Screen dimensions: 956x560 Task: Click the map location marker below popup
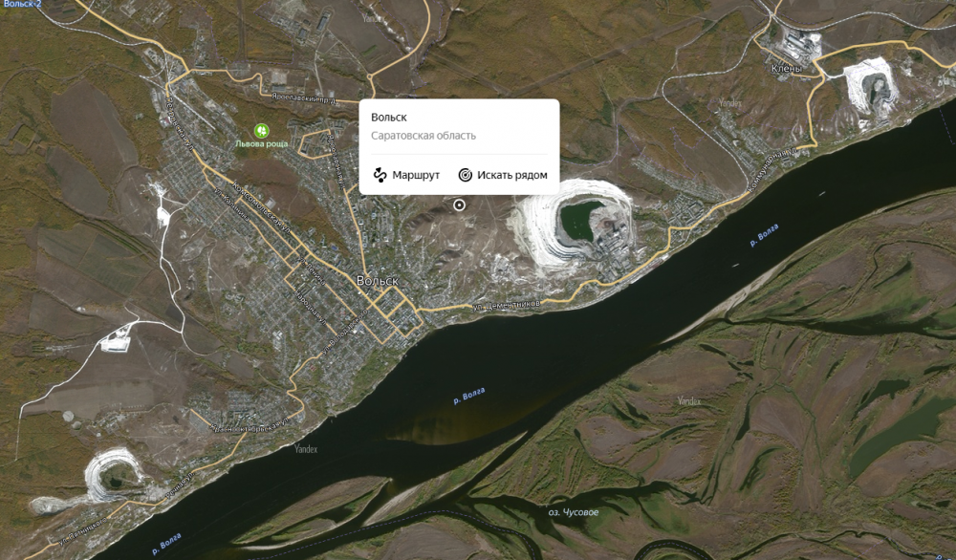(x=459, y=205)
